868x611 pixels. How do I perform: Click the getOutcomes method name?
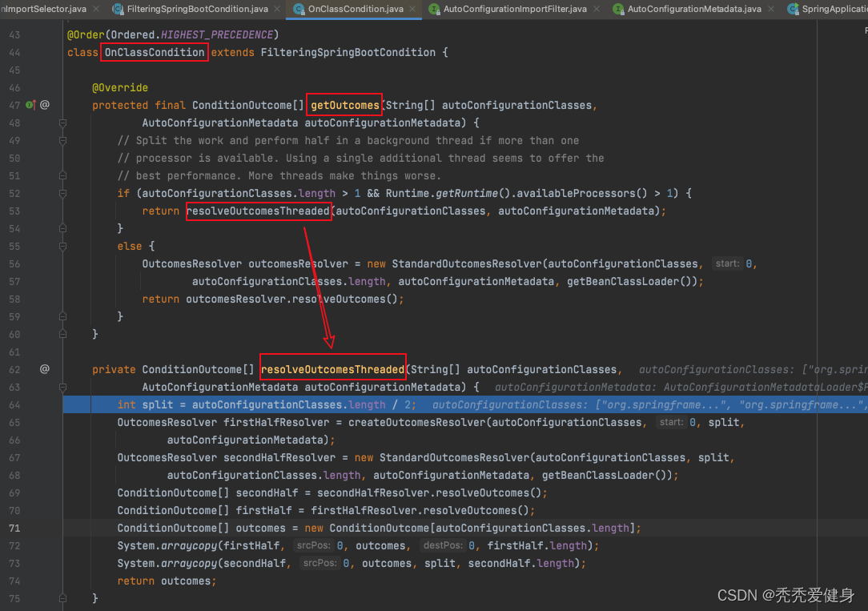(345, 105)
